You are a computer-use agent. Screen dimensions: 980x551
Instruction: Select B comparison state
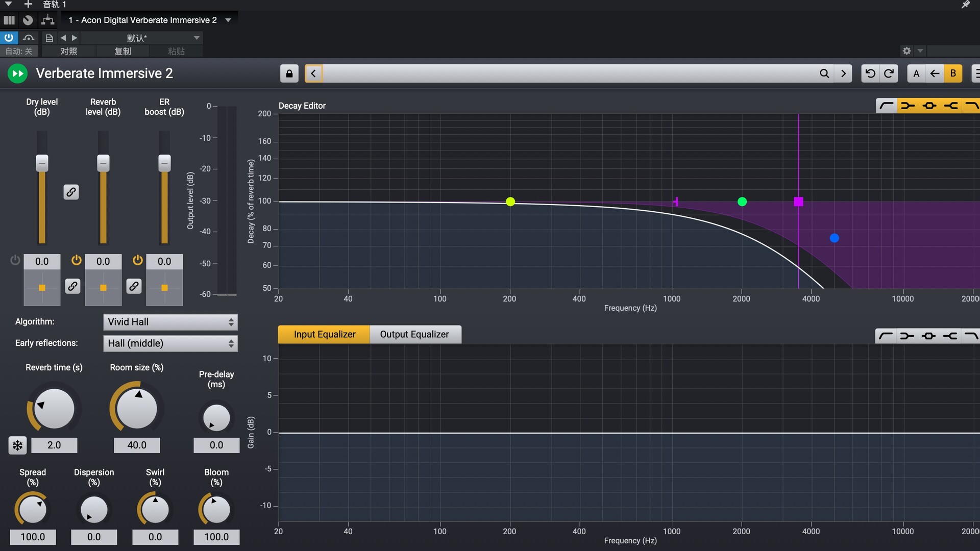[953, 73]
